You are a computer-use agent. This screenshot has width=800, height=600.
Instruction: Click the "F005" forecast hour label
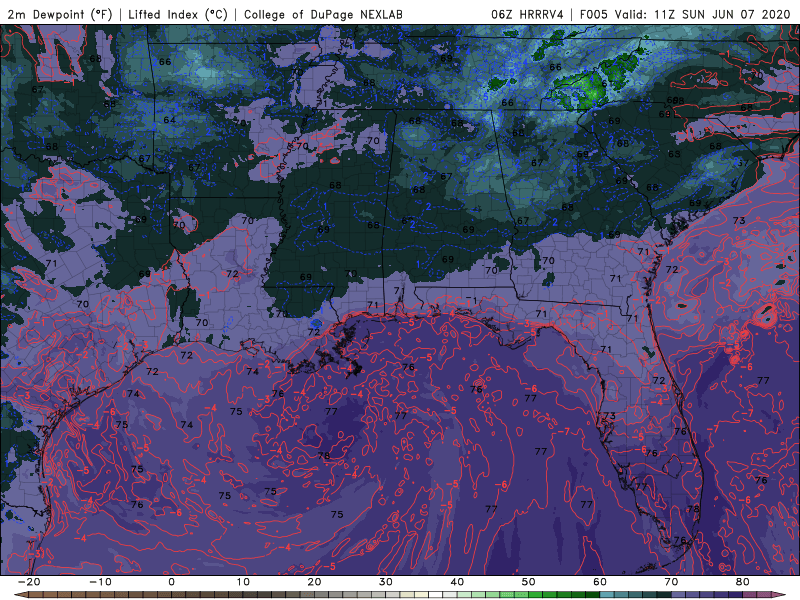coord(594,14)
